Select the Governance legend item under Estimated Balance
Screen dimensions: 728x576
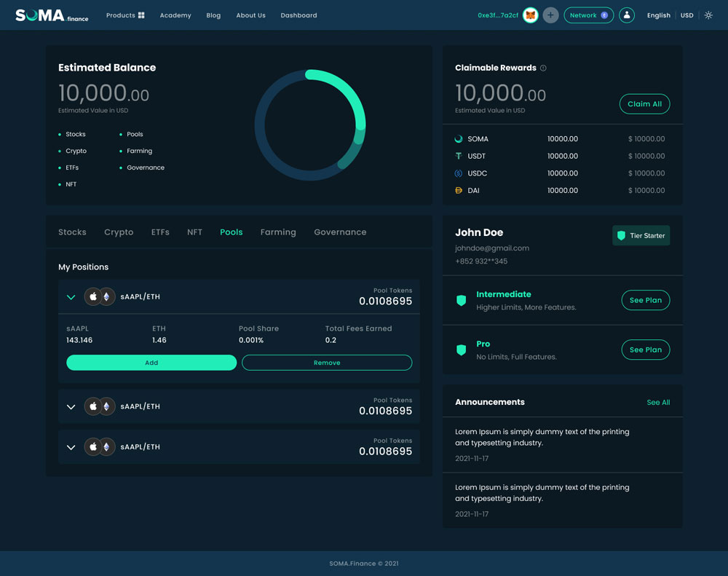coord(142,167)
